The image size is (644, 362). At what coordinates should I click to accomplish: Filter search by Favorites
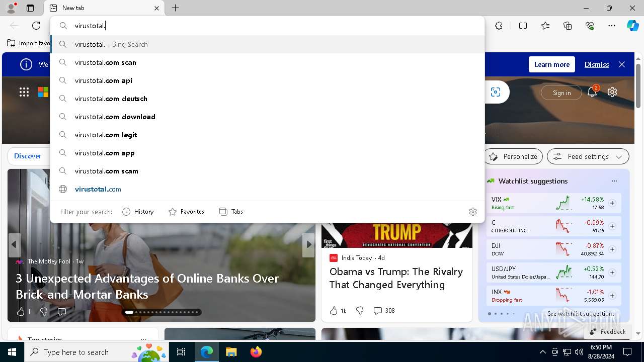click(186, 212)
